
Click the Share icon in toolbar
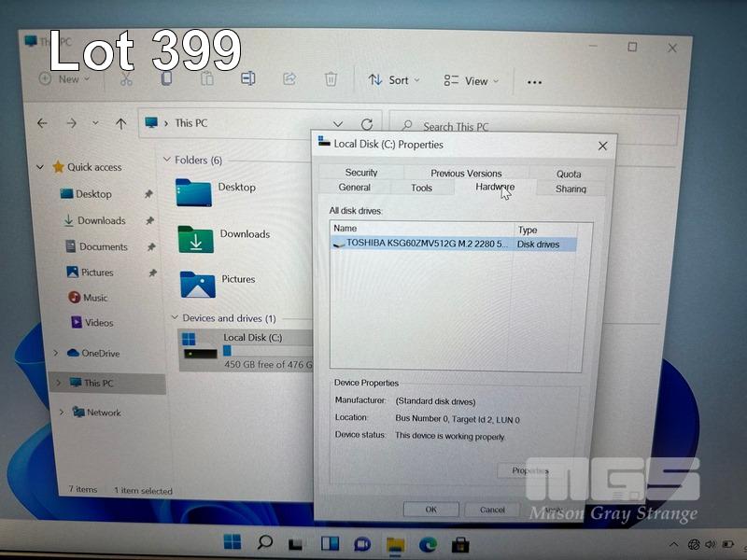(x=289, y=79)
